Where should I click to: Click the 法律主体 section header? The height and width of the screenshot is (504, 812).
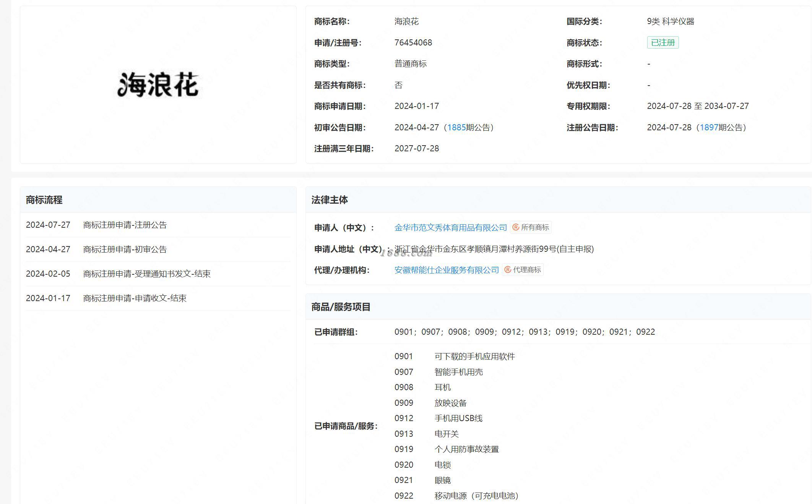pyautogui.click(x=329, y=200)
